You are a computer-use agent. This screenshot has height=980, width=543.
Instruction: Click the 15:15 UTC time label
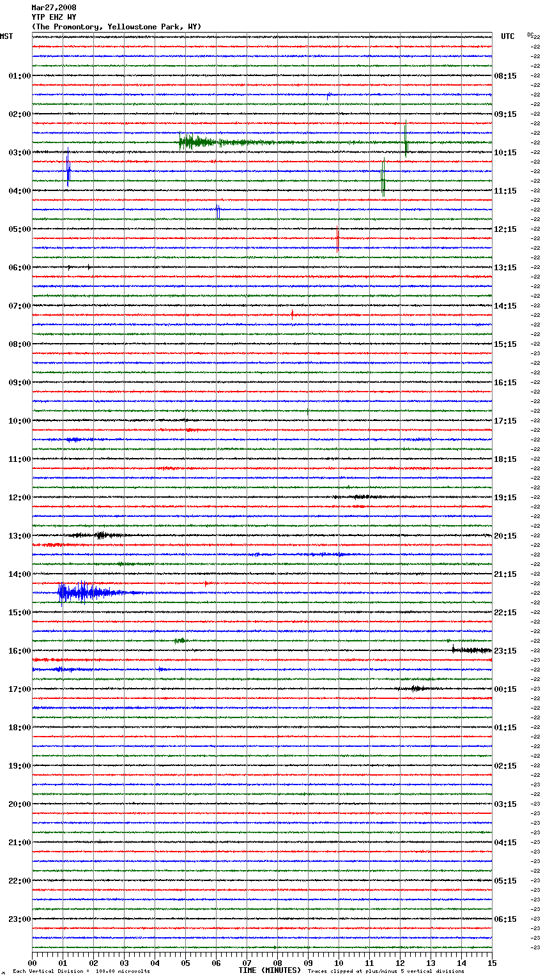[x=505, y=344]
